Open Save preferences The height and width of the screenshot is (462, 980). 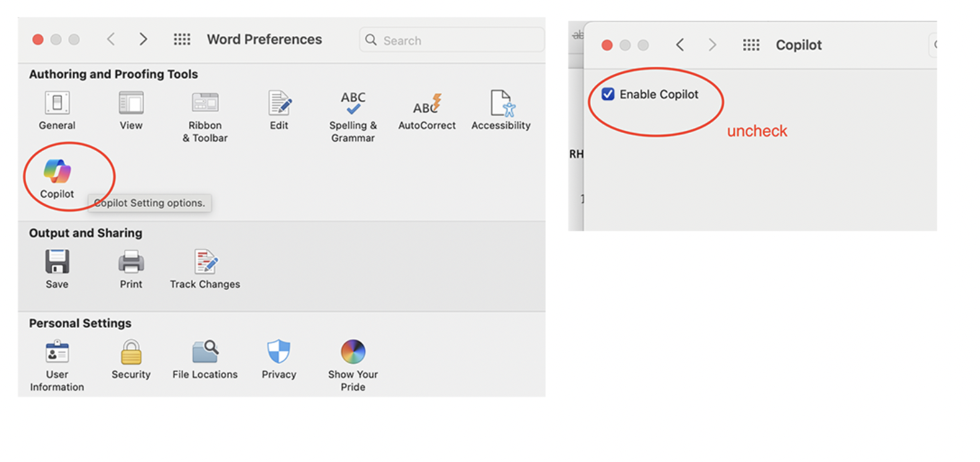57,262
